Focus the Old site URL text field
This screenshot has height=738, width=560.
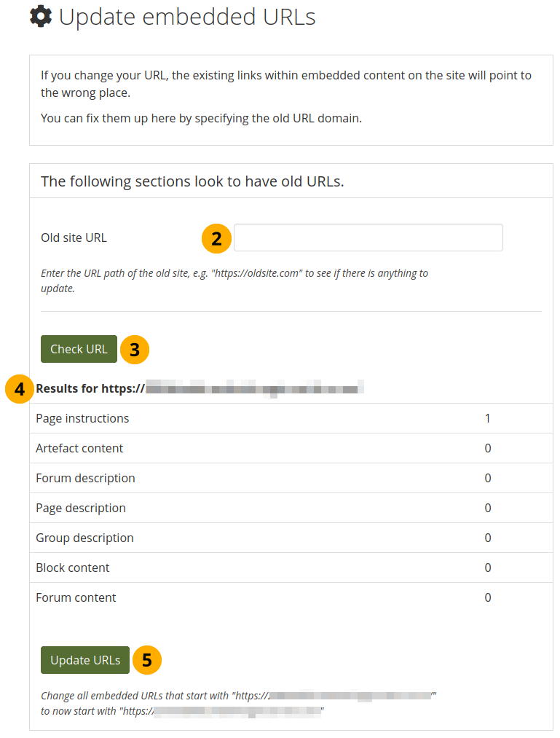[368, 238]
